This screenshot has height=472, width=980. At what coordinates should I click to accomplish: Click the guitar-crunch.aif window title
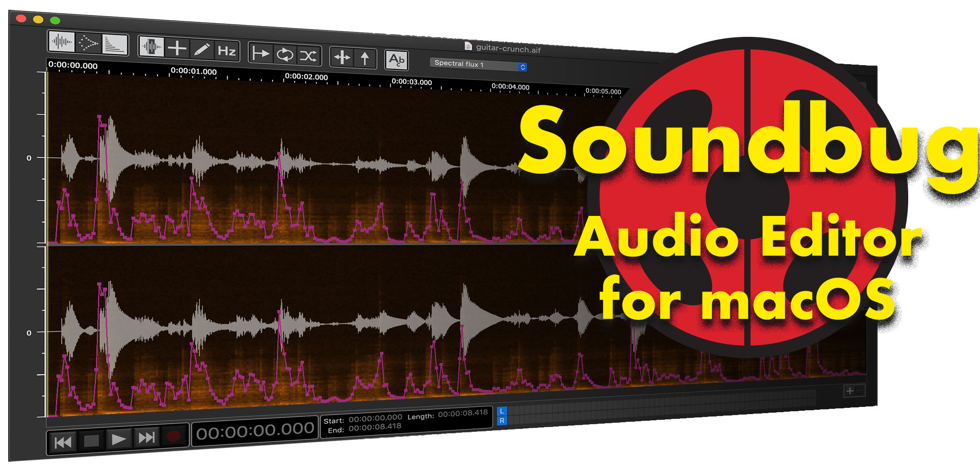(508, 48)
